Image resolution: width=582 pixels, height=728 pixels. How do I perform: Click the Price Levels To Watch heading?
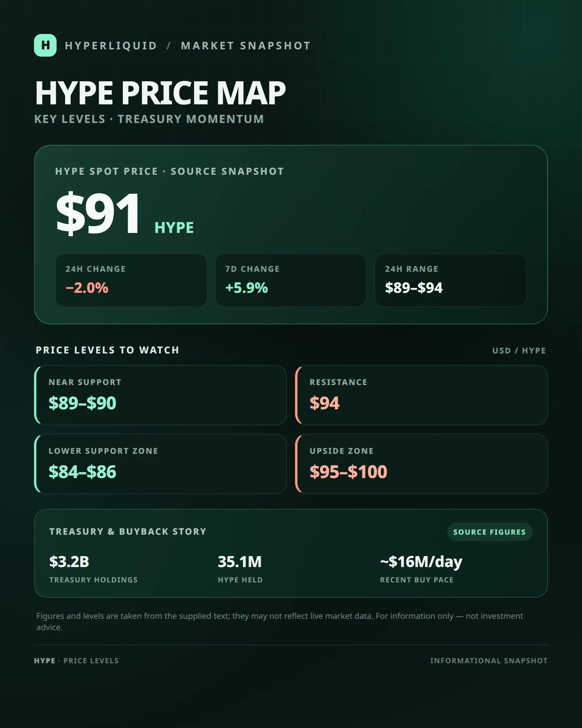[108, 350]
